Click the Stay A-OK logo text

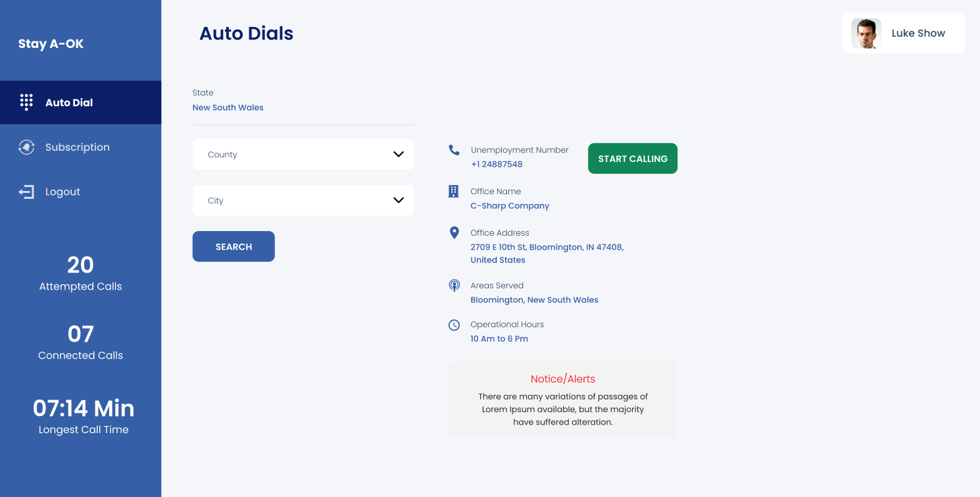(x=51, y=44)
